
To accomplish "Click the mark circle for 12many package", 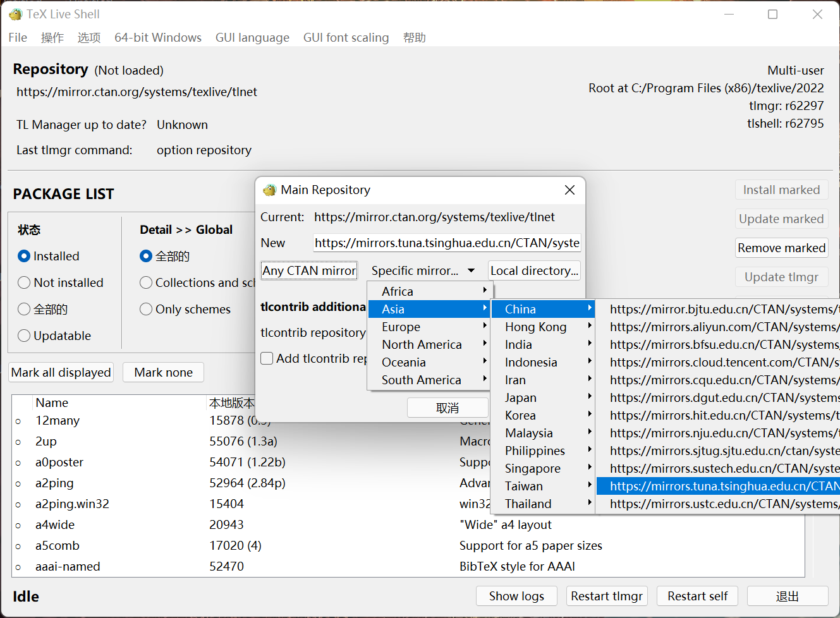I will point(18,421).
